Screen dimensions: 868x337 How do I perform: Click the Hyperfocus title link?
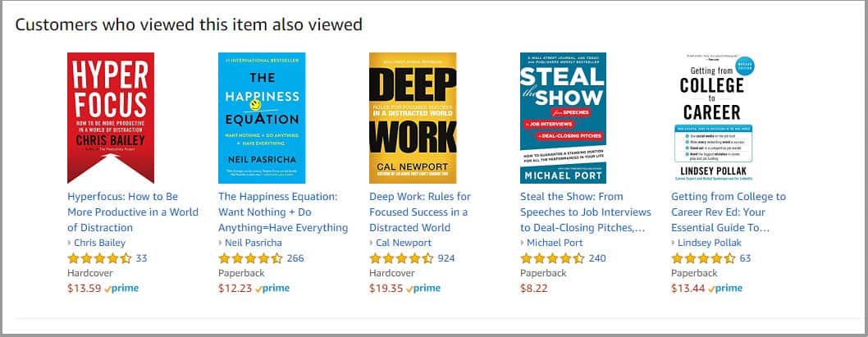(x=133, y=212)
